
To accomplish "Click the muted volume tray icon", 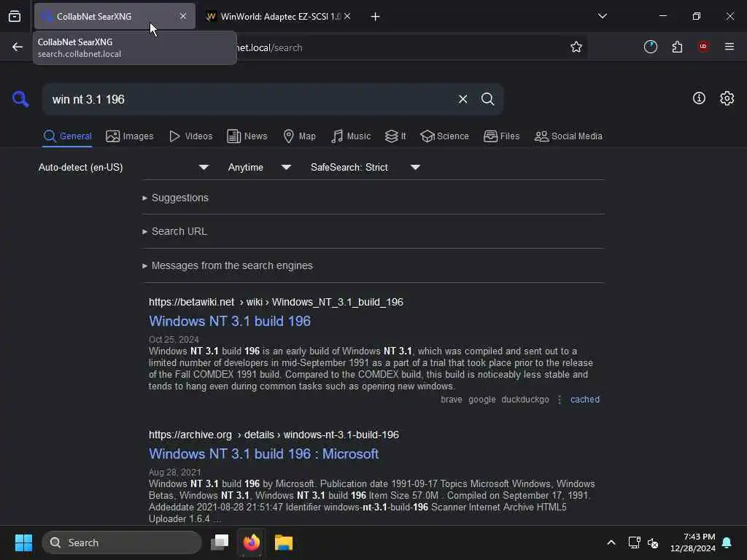I will tap(653, 542).
